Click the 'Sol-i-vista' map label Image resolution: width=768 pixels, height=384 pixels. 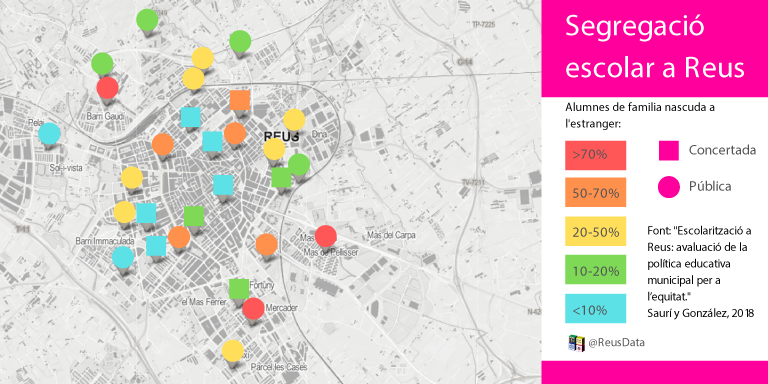tap(67, 168)
